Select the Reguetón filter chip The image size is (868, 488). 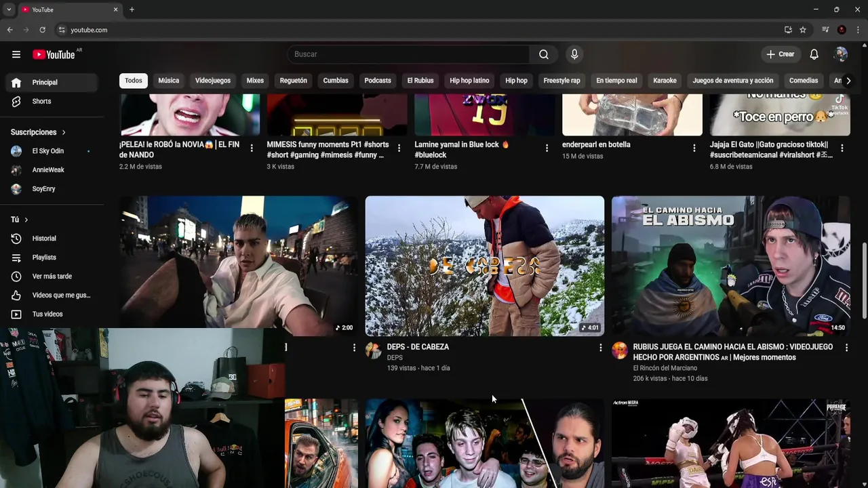[294, 81]
